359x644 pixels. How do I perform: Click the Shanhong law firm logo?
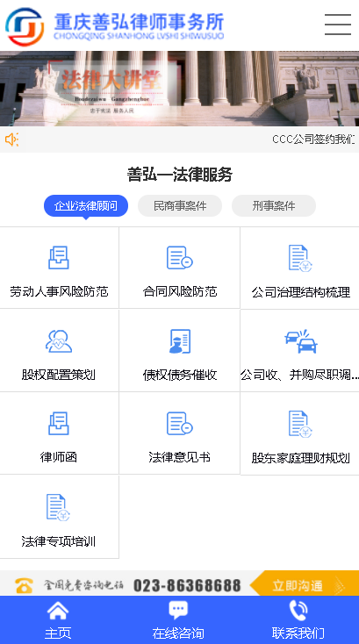click(x=25, y=27)
